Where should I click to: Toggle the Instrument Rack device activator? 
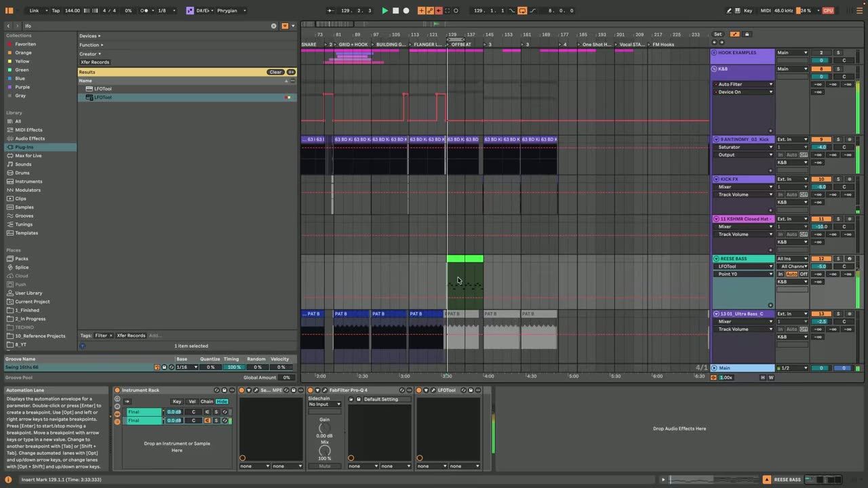(x=117, y=390)
